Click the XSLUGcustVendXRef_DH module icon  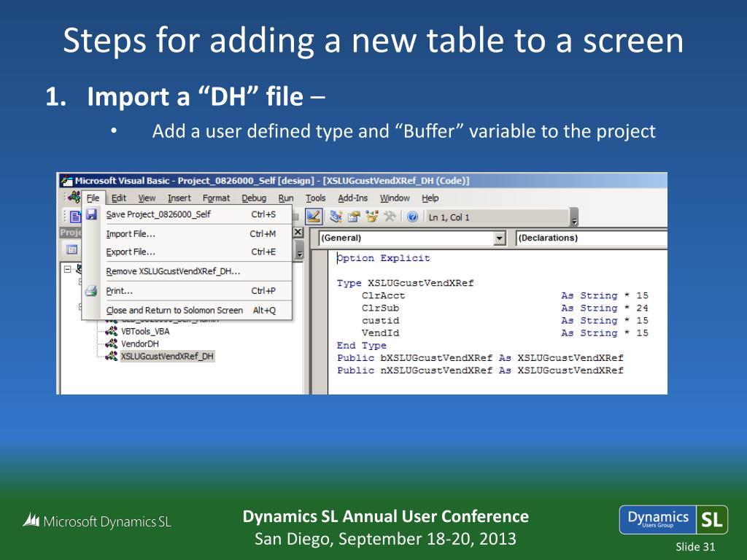[x=111, y=356]
